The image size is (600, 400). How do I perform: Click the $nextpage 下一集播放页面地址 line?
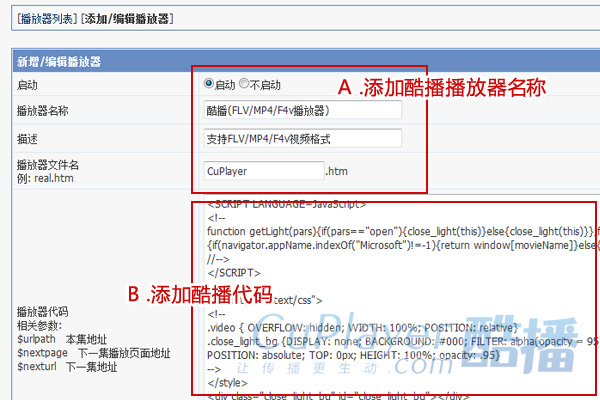point(94,353)
